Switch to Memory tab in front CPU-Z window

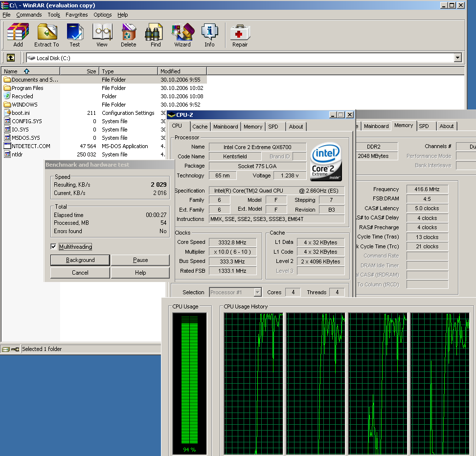tap(253, 127)
